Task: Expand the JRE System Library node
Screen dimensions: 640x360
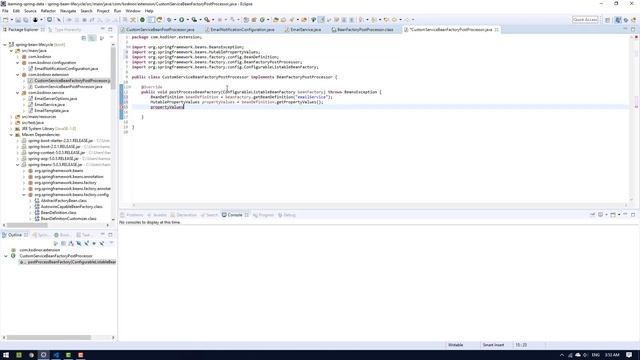Action: coord(11,129)
